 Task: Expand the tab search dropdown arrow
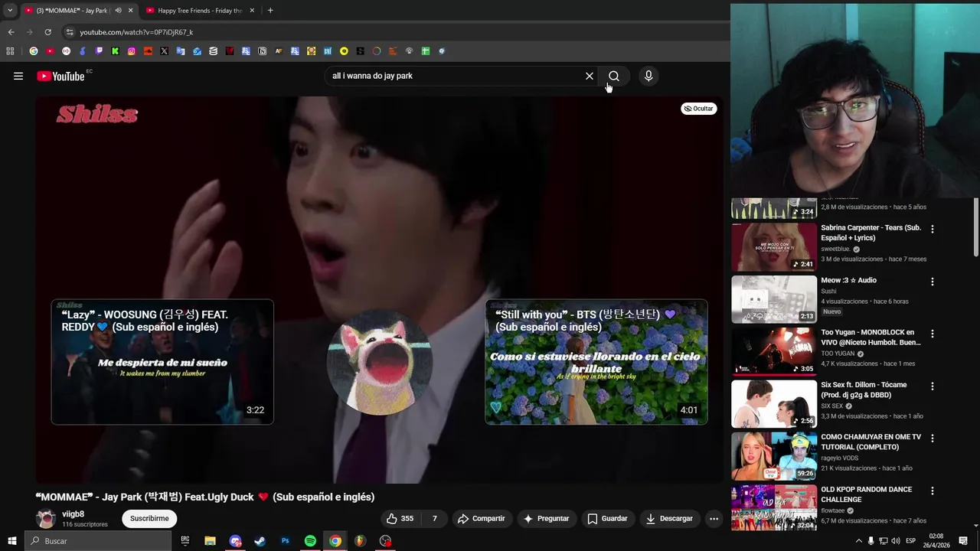[9, 11]
